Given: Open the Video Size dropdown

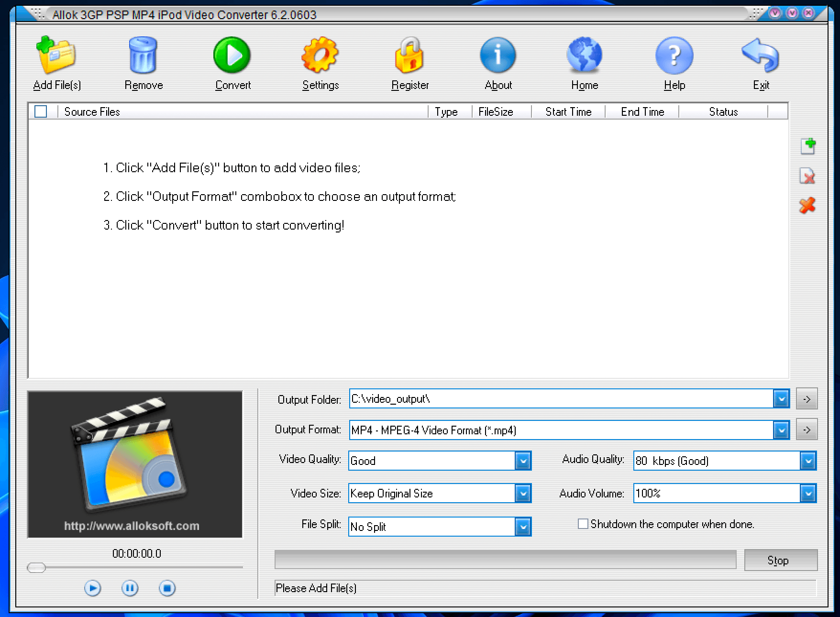Looking at the screenshot, I should (523, 493).
